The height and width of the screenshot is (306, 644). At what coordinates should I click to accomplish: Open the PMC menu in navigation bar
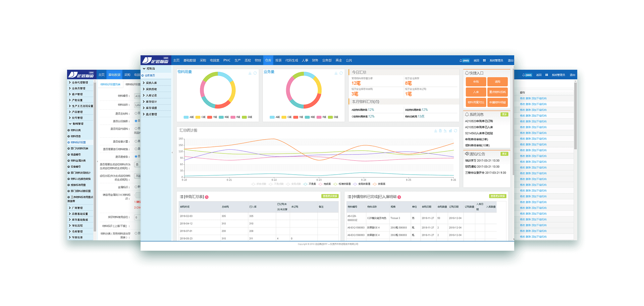tap(227, 61)
